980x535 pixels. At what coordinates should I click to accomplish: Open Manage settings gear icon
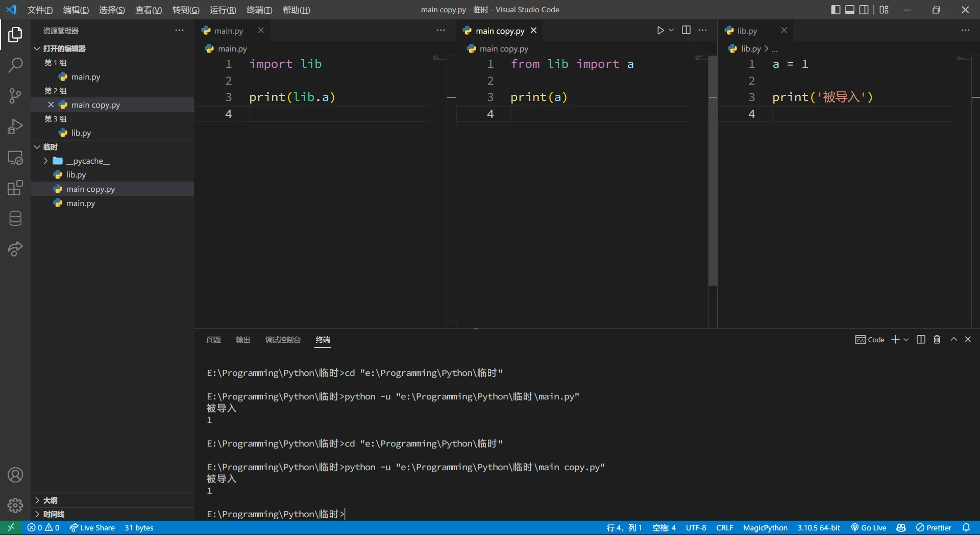[15, 505]
